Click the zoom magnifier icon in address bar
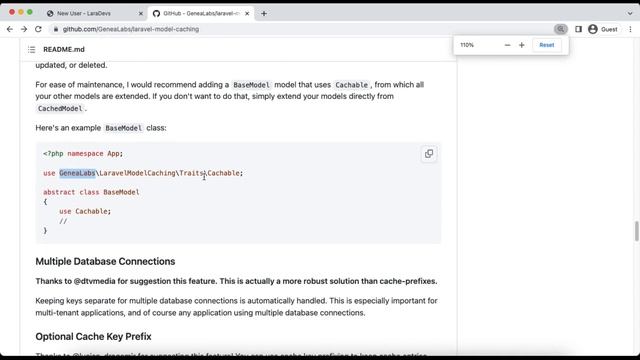 [560, 29]
